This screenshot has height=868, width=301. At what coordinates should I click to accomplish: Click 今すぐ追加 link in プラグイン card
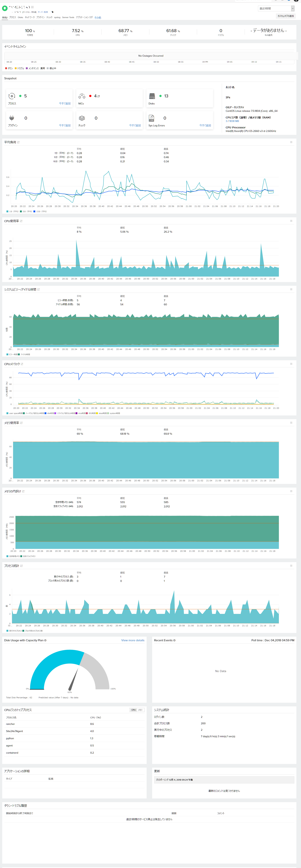pyautogui.click(x=65, y=125)
